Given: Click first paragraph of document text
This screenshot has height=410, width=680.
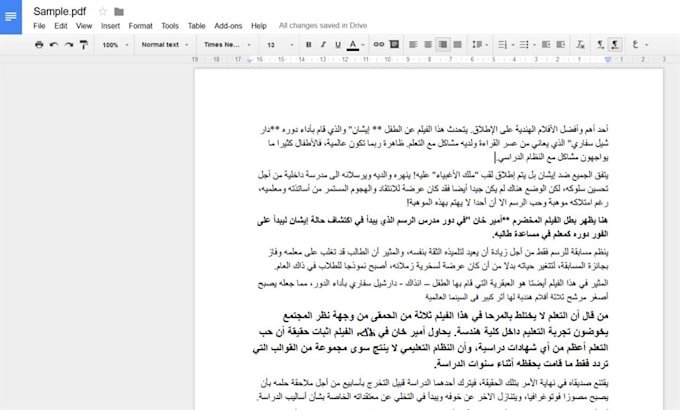Looking at the screenshot, I should coord(434,143).
